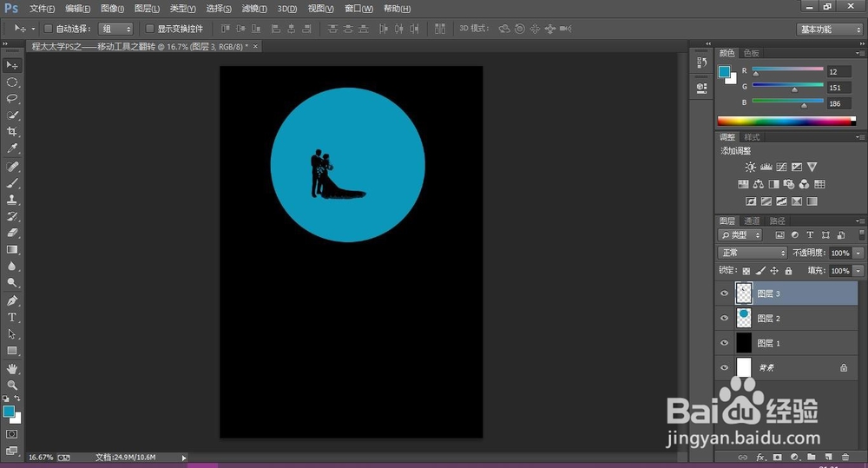
Task: Toggle lock position
Action: pos(774,271)
